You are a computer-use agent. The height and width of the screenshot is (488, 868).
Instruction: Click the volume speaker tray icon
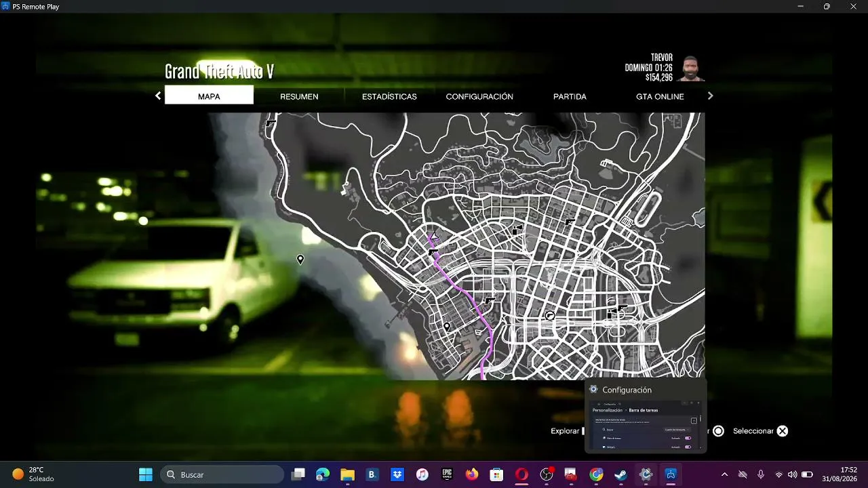[x=792, y=474]
